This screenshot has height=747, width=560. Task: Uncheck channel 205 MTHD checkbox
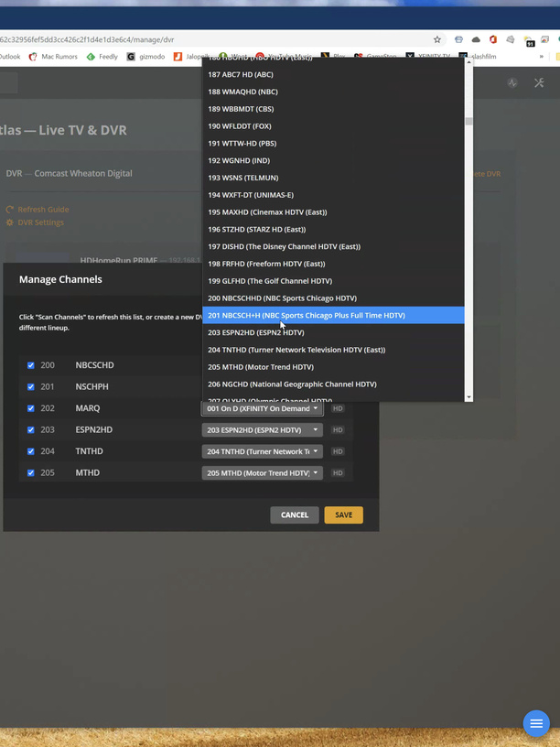coord(31,473)
